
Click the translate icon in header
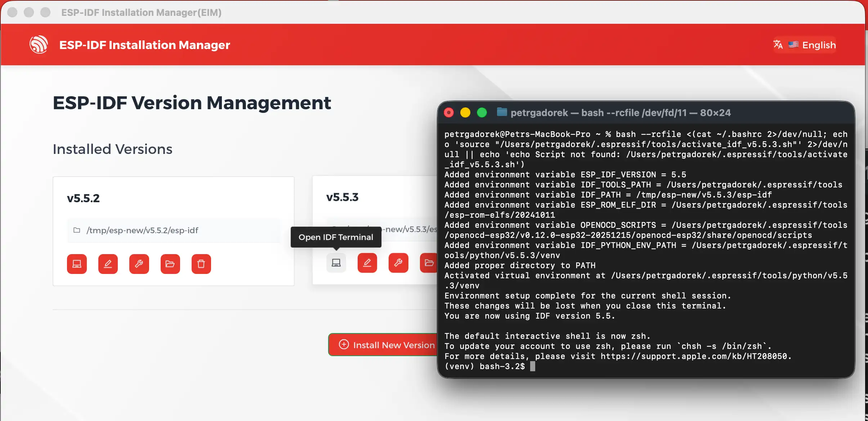[778, 45]
